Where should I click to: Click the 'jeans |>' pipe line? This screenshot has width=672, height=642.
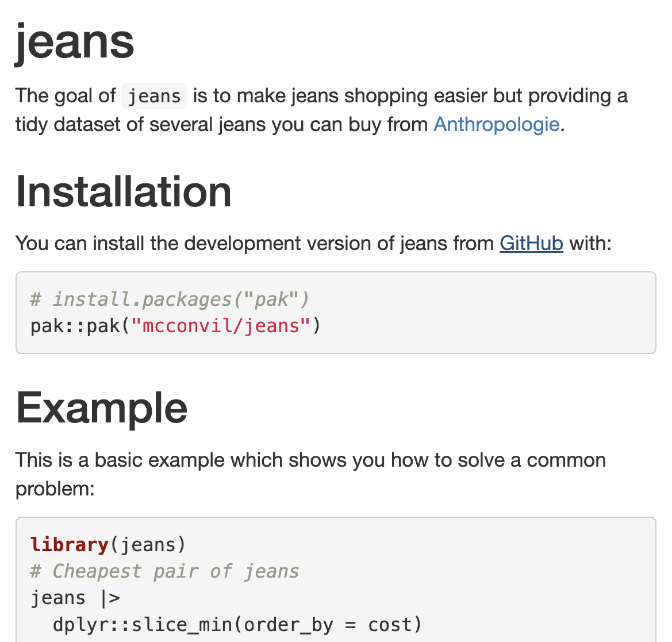tap(75, 598)
